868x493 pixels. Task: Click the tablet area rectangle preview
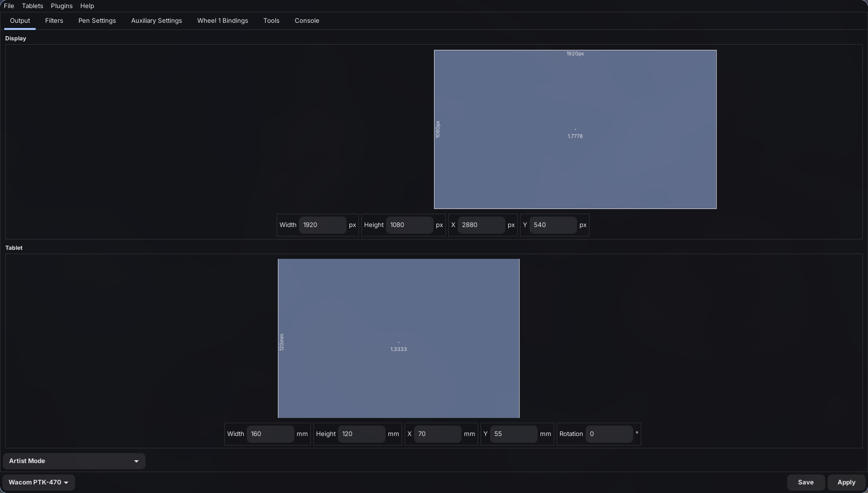pos(398,338)
